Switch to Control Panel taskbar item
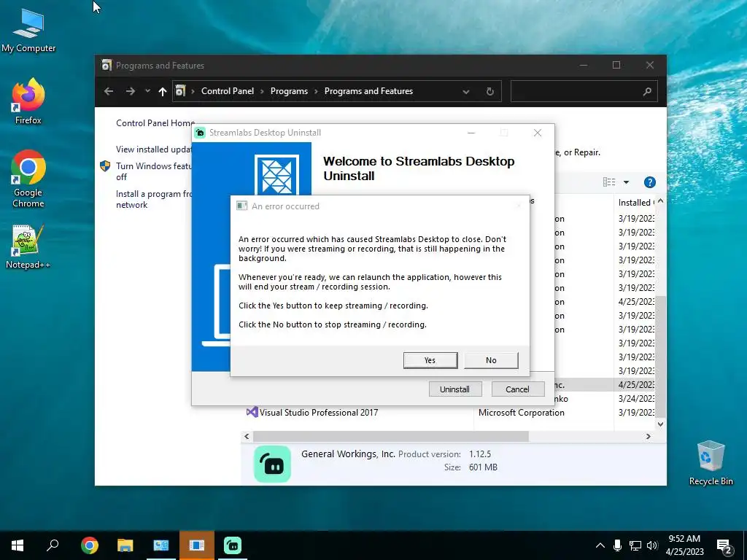Viewport: 747px width, 560px height. click(x=161, y=545)
